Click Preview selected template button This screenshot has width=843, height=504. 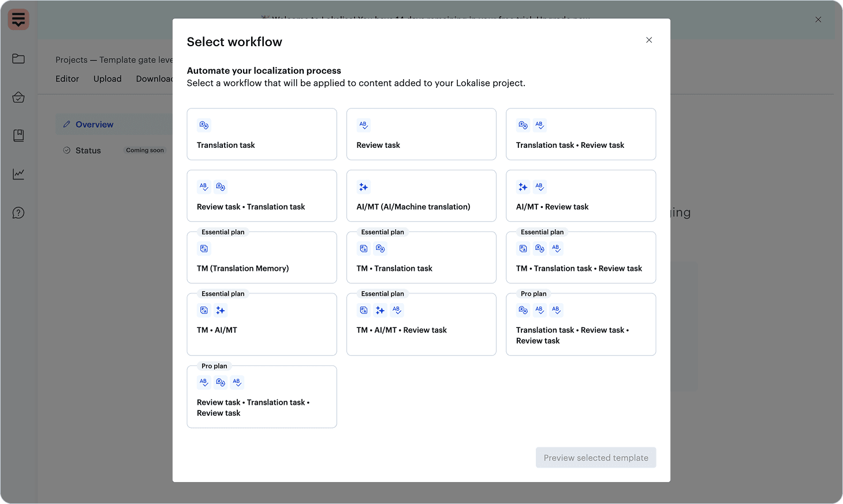coord(596,458)
